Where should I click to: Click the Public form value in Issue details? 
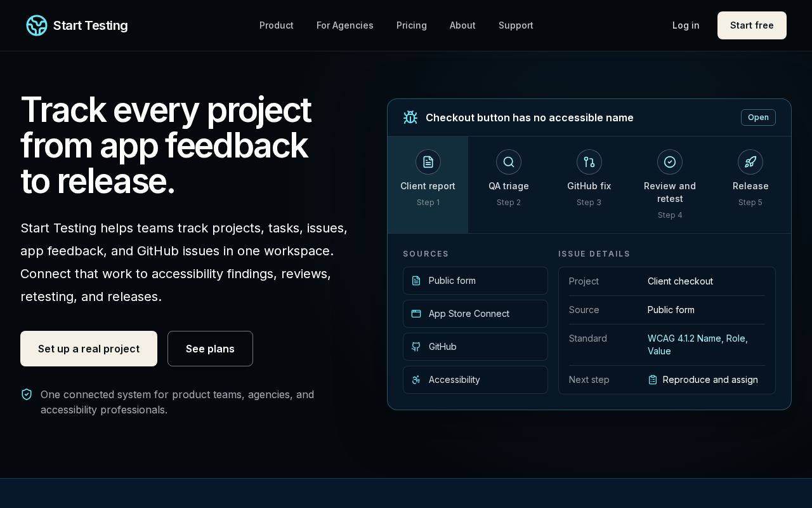tap(671, 310)
